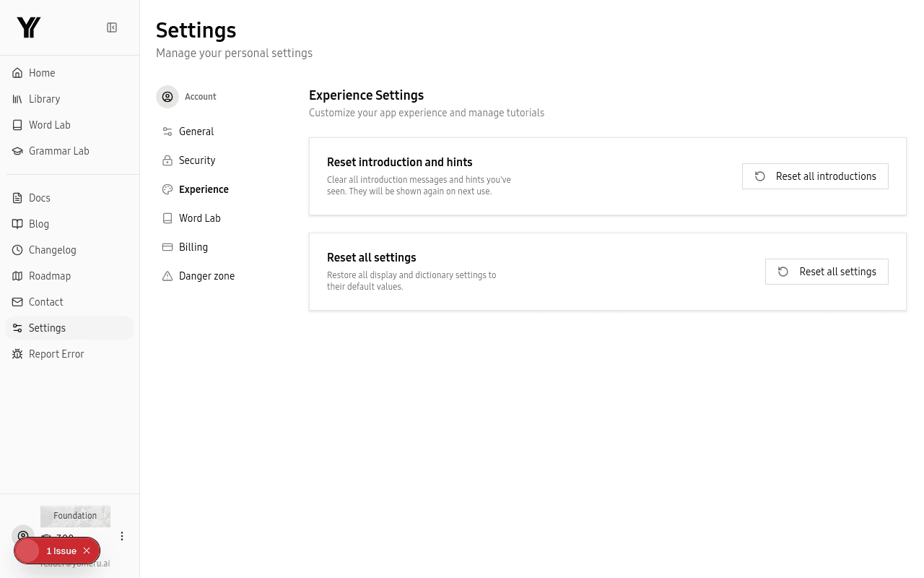Select the Danger zone settings category
The width and height of the screenshot is (924, 578).
click(x=207, y=276)
